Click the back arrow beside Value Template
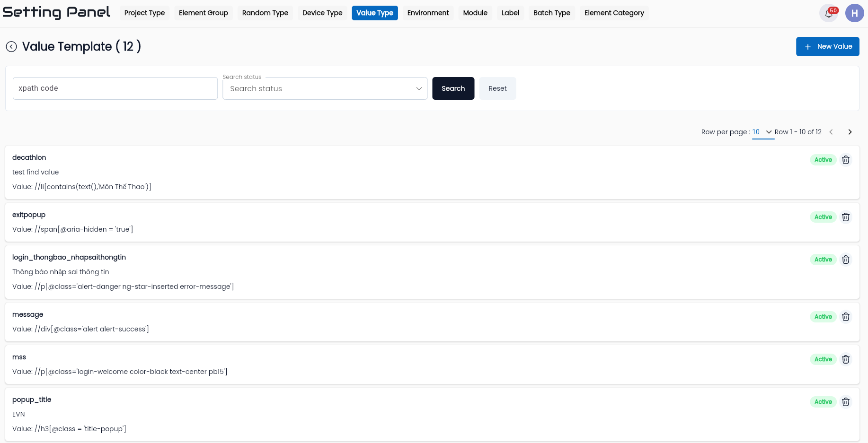The image size is (868, 443). click(11, 46)
